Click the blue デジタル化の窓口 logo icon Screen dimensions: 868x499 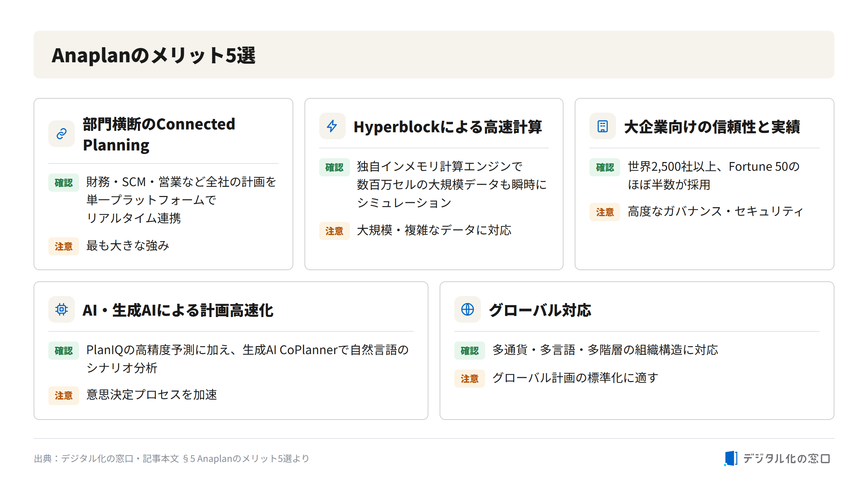[730, 458]
